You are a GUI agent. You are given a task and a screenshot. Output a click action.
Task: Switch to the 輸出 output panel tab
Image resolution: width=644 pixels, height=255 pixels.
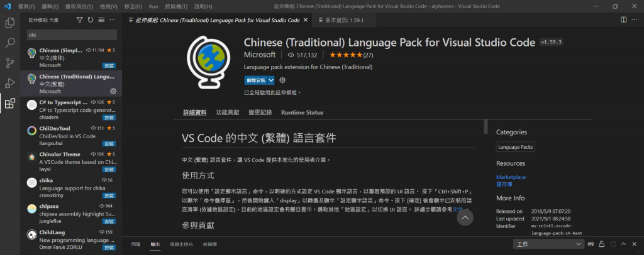coord(155,244)
